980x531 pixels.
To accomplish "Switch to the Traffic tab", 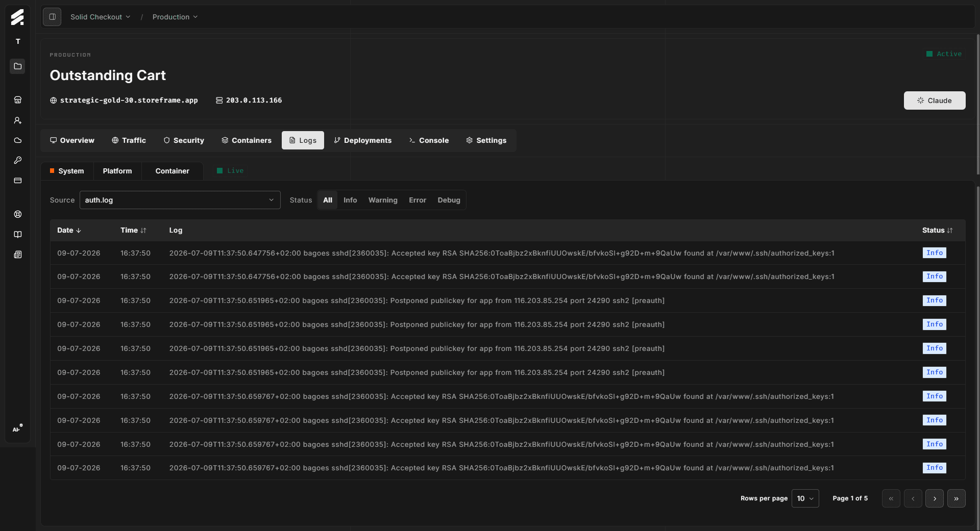I will (129, 140).
